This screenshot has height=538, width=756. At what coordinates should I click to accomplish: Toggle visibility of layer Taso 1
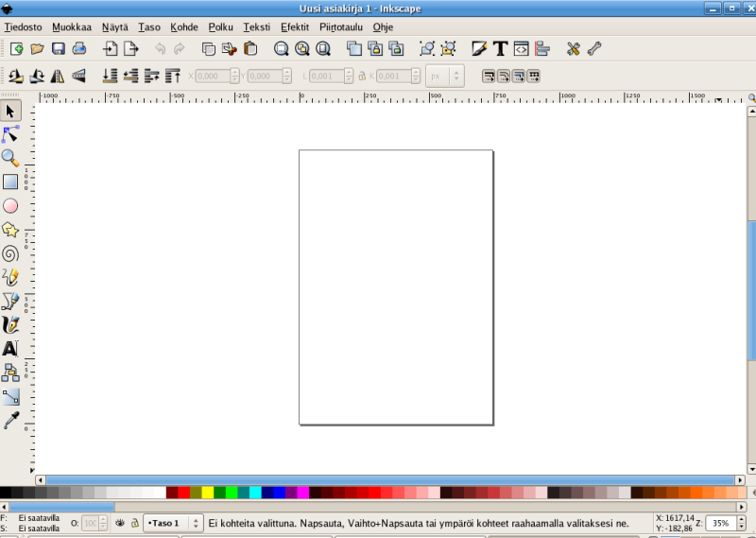click(120, 522)
